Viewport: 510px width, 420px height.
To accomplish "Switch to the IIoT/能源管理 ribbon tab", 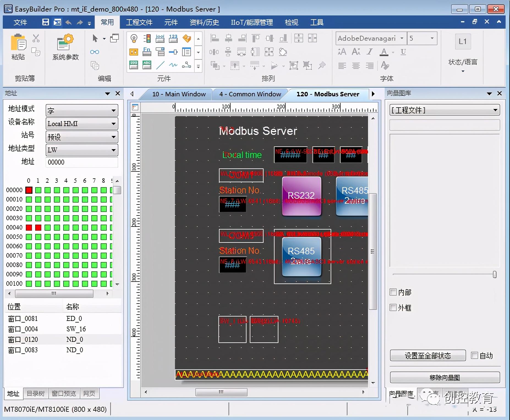I will (252, 22).
